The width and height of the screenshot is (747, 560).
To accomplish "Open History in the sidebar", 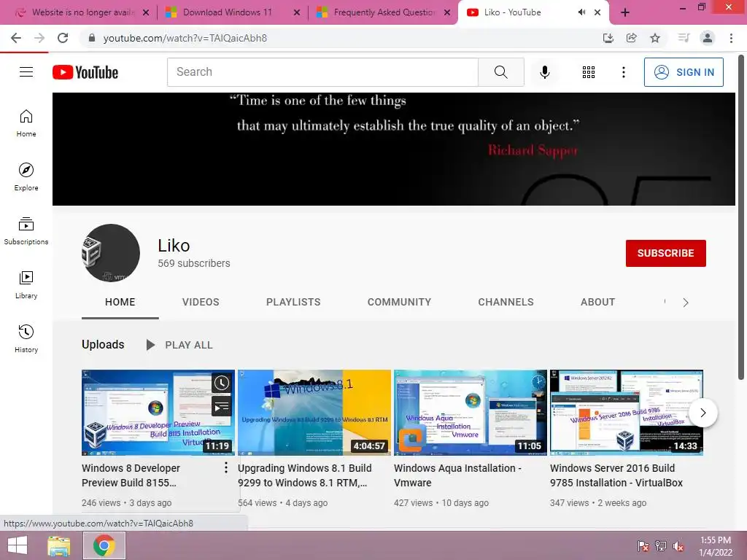I will pyautogui.click(x=26, y=338).
